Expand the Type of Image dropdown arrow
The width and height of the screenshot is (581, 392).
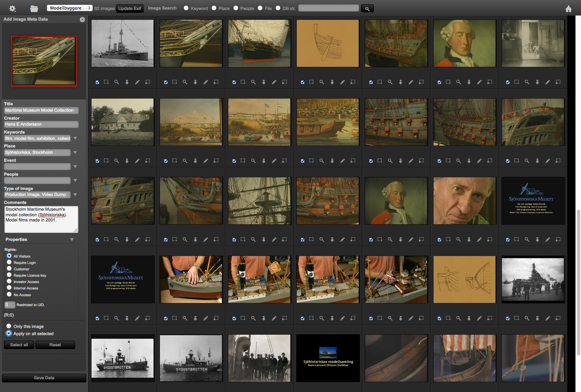(x=75, y=194)
